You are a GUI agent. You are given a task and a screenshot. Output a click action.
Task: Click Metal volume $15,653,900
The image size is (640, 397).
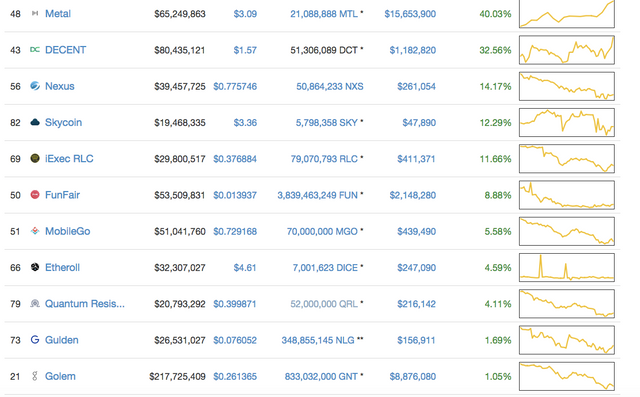(x=410, y=14)
